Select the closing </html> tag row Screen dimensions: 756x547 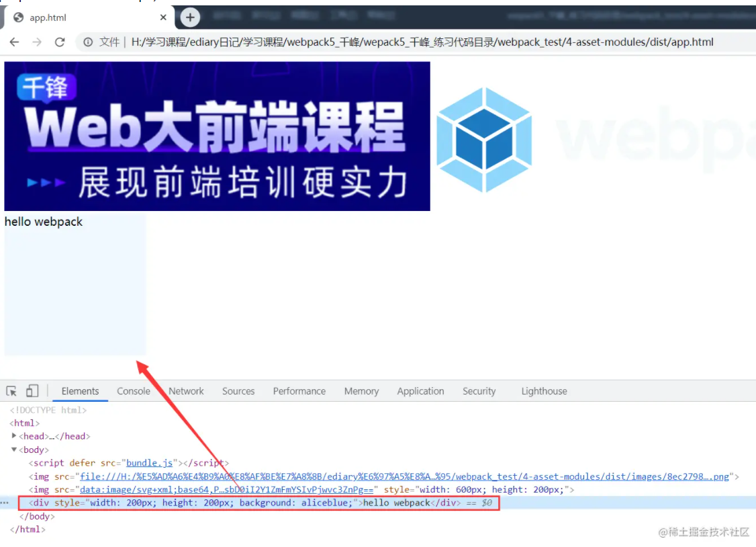coord(28,529)
